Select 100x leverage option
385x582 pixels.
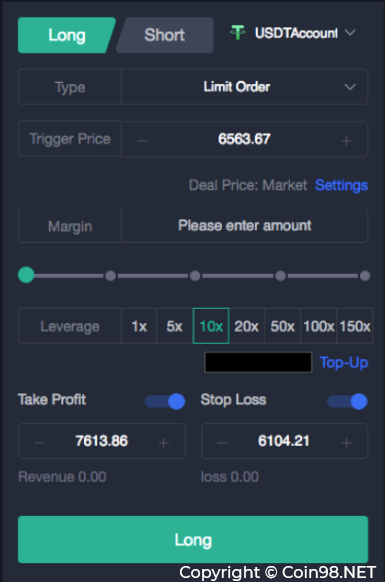pos(319,326)
